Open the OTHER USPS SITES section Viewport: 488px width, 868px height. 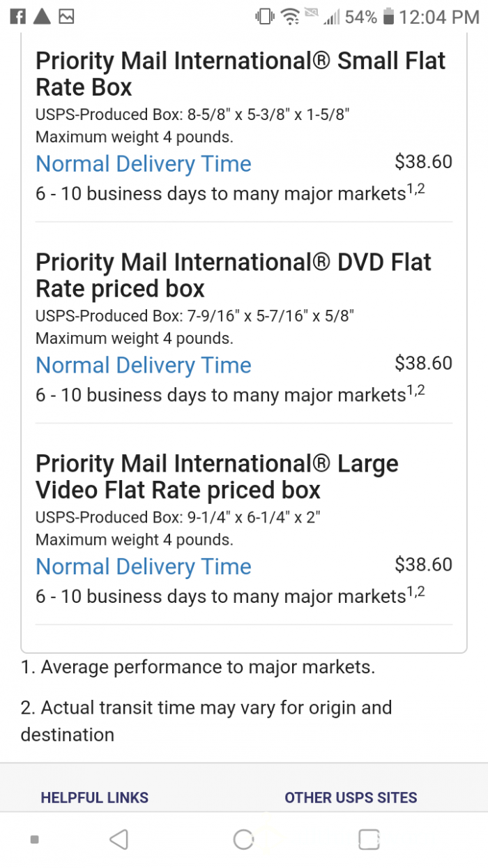351,798
